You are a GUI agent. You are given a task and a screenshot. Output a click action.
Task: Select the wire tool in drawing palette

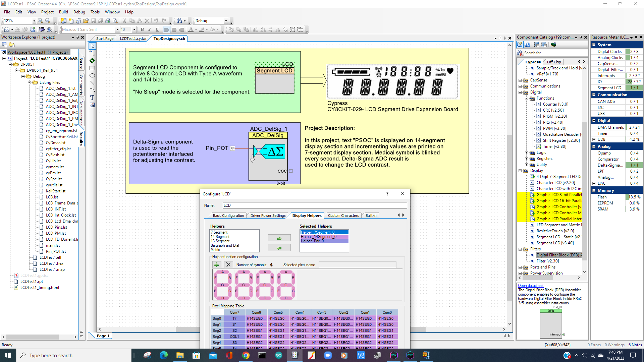coord(92,53)
